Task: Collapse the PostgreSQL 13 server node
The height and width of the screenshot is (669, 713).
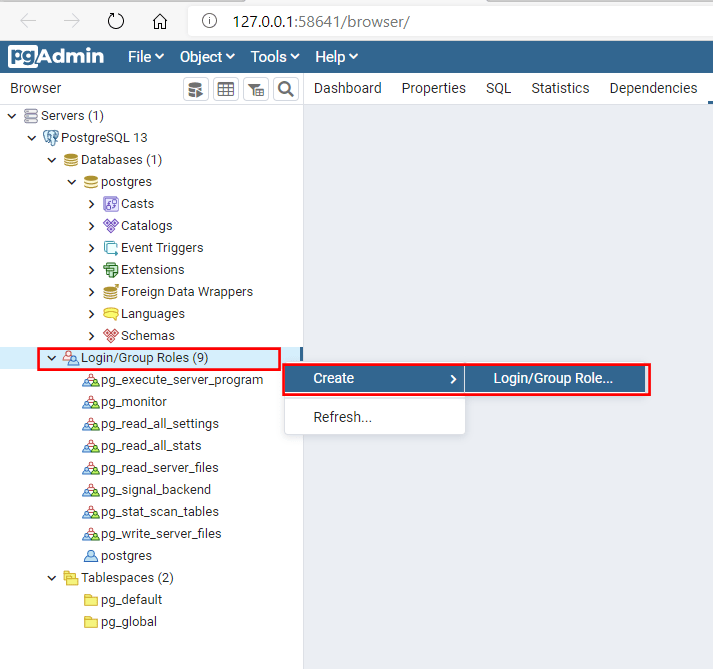Action: click(32, 138)
